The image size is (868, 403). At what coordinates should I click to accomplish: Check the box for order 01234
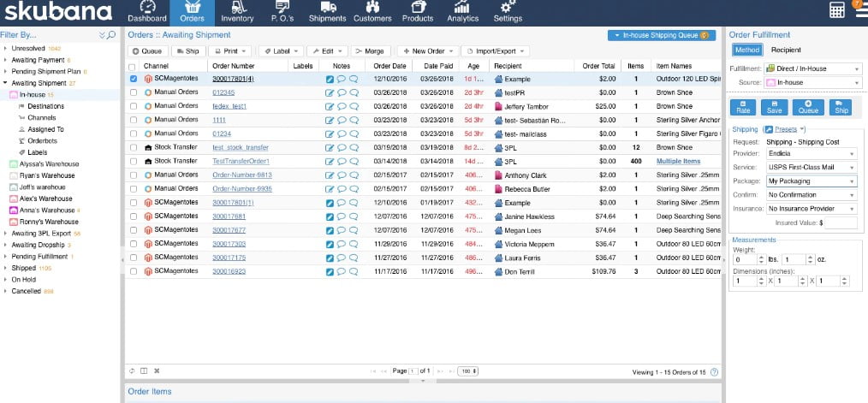133,133
